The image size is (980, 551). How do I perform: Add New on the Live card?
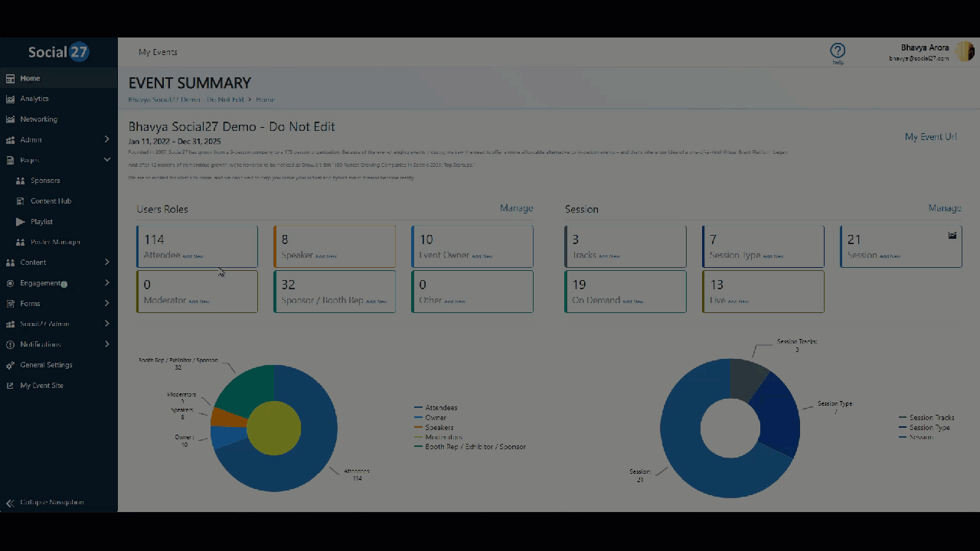pyautogui.click(x=738, y=302)
